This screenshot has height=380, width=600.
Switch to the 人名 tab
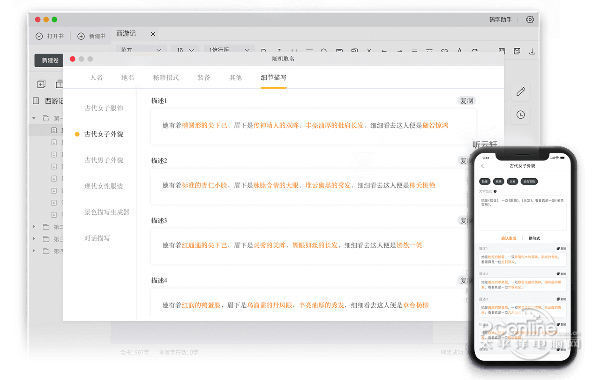point(96,78)
